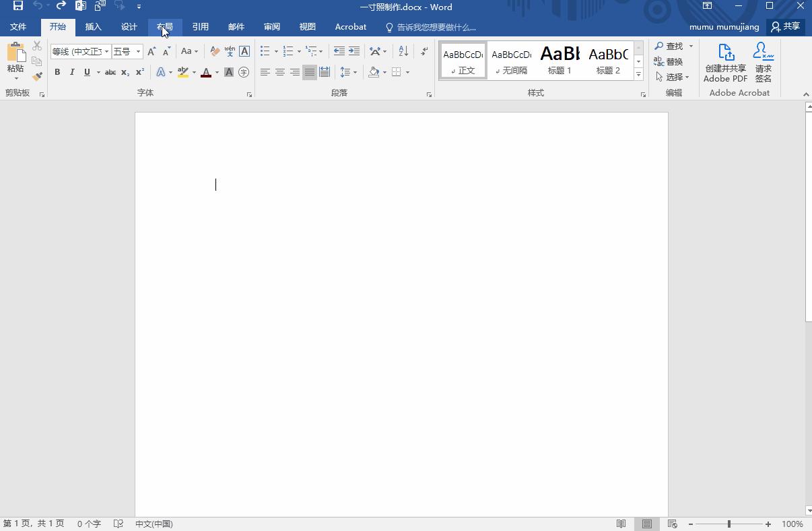
Task: Open the font name dropdown
Action: (x=106, y=51)
